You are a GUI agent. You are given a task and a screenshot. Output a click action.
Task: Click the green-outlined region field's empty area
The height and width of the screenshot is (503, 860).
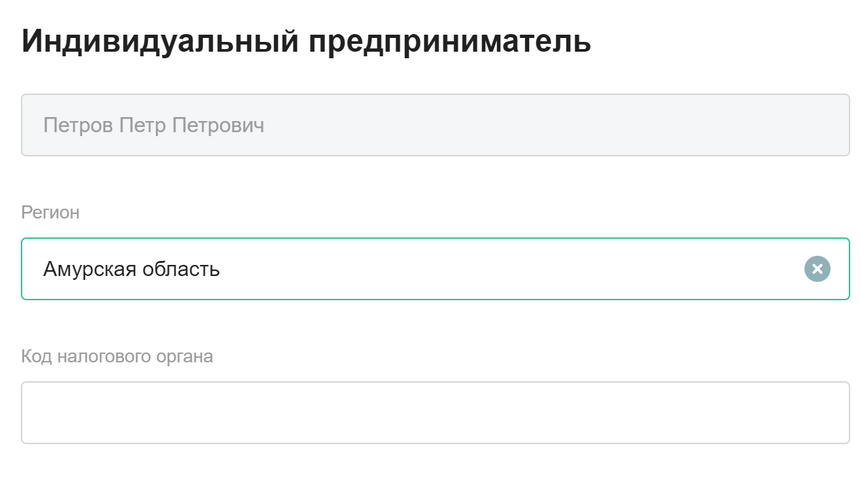pos(510,269)
